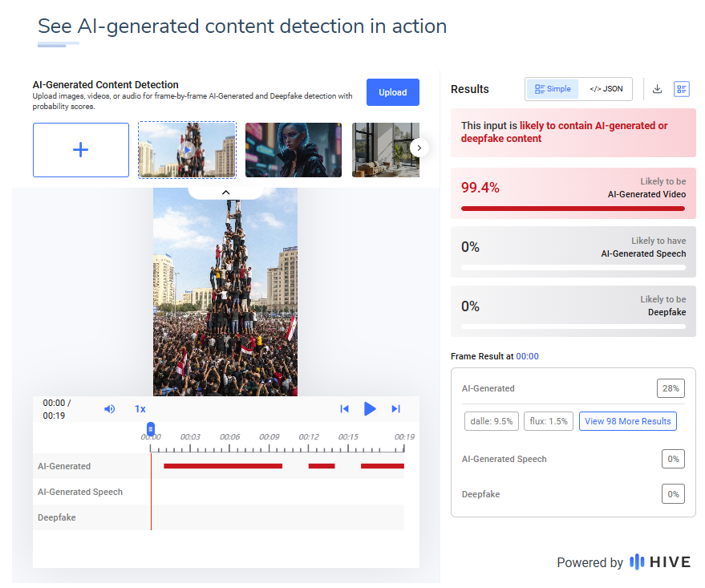This screenshot has height=588, width=705.
Task: Play the video
Action: [x=370, y=408]
